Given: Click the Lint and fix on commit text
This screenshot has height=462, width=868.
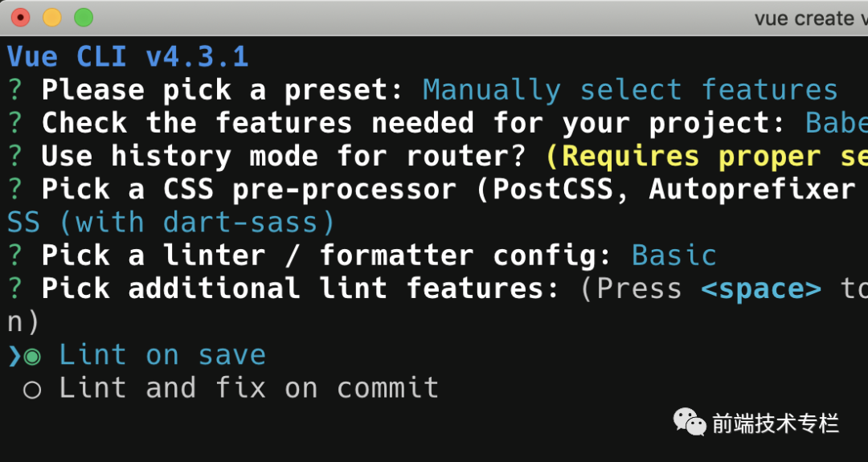Looking at the screenshot, I should [249, 388].
